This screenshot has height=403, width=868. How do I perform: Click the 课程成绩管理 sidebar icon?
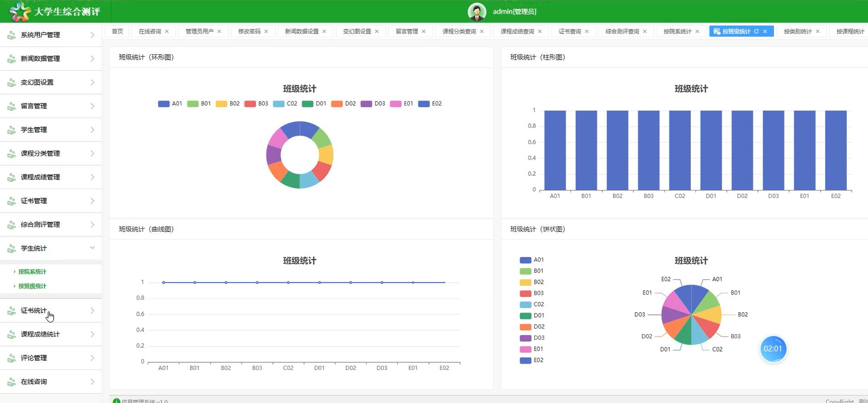[x=11, y=177]
